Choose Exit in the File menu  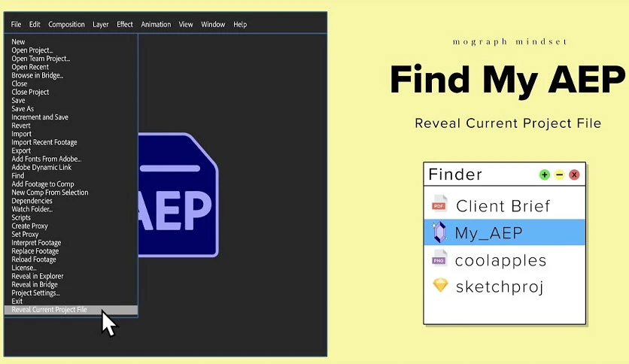(x=17, y=301)
